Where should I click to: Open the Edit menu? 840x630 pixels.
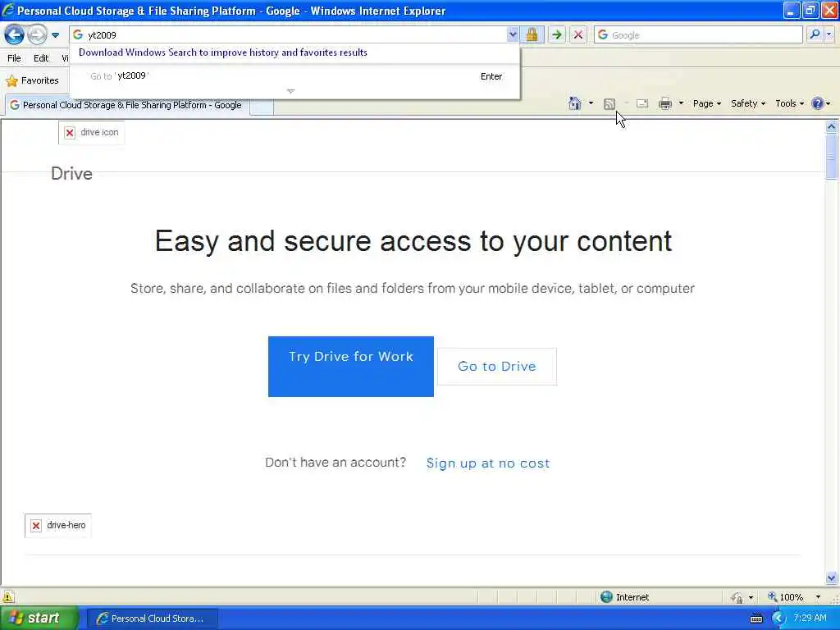[41, 58]
